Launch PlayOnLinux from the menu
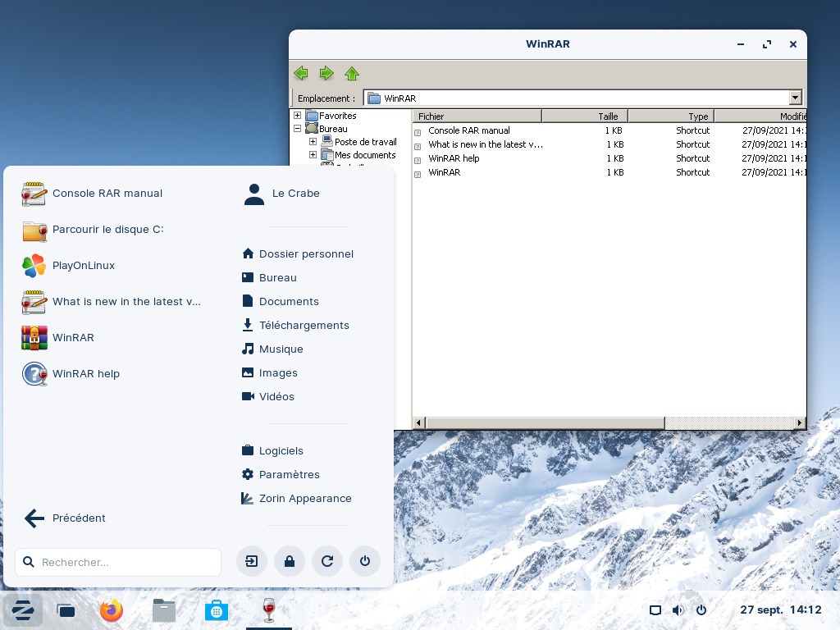This screenshot has height=630, width=840. point(69,266)
